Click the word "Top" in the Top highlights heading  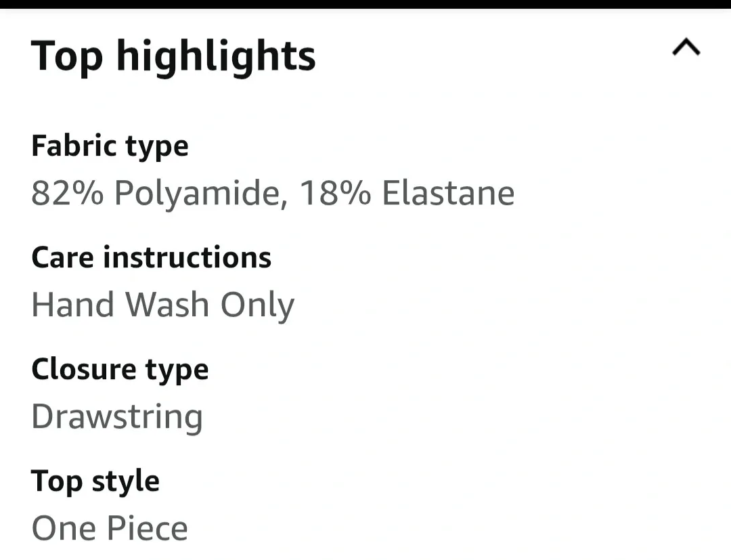pyautogui.click(x=67, y=56)
